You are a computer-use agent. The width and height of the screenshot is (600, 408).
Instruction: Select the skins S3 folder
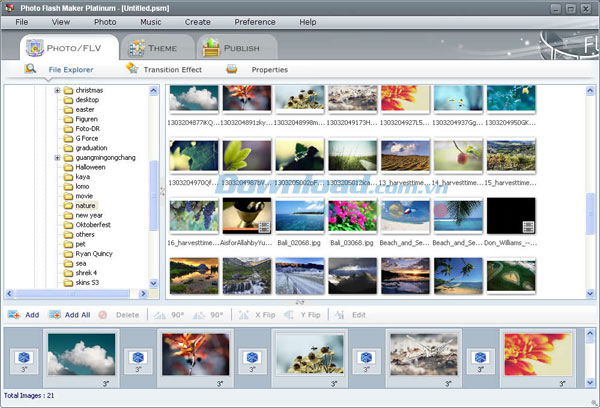[82, 282]
